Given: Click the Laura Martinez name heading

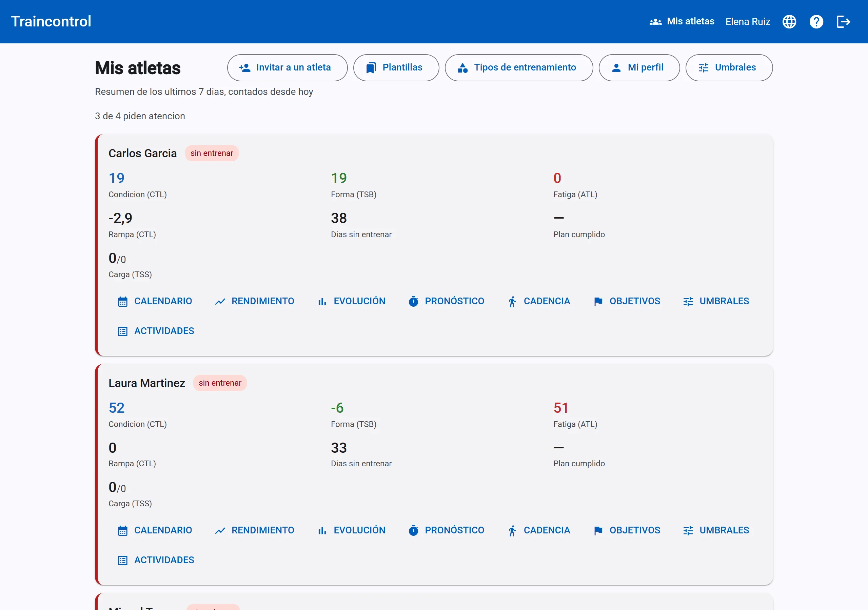Looking at the screenshot, I should pos(147,383).
